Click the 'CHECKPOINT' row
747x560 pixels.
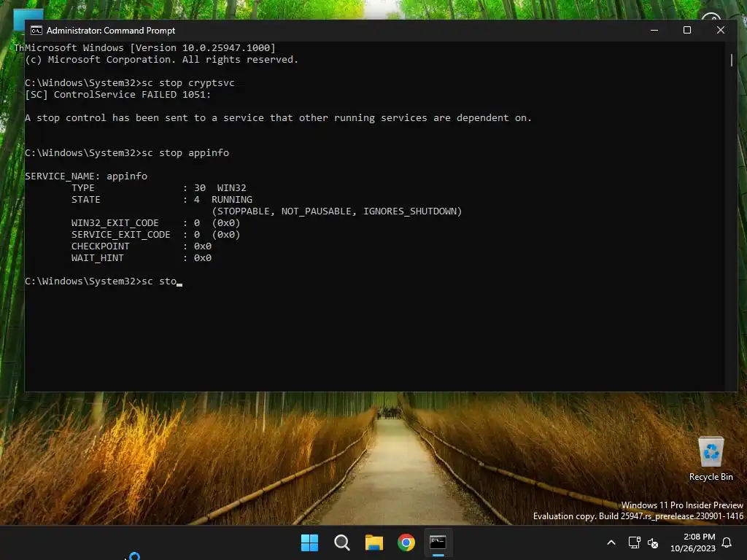click(x=142, y=246)
